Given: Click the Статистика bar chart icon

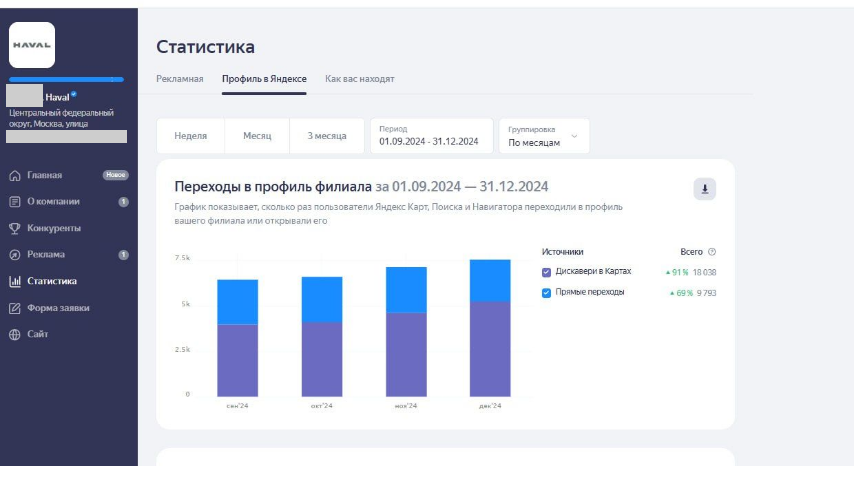Looking at the screenshot, I should [x=15, y=282].
